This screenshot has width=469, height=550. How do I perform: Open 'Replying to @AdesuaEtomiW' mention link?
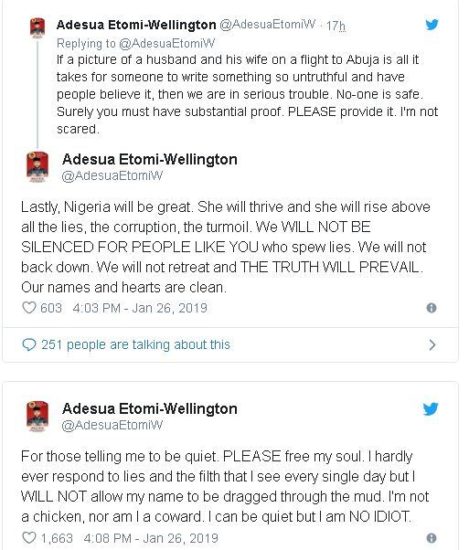click(x=167, y=43)
